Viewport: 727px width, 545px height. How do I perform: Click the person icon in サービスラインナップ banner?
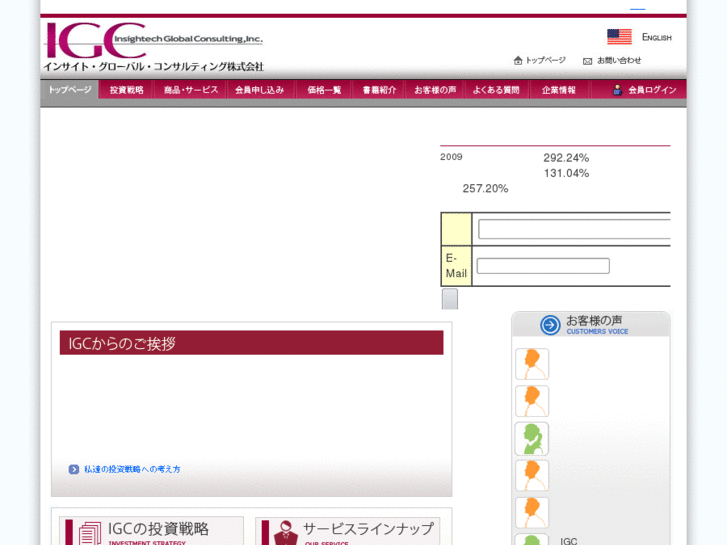point(286,533)
